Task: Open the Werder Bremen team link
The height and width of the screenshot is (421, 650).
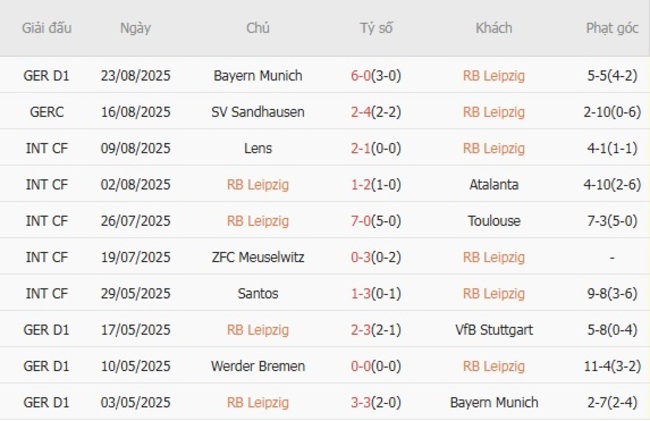Action: (x=258, y=366)
